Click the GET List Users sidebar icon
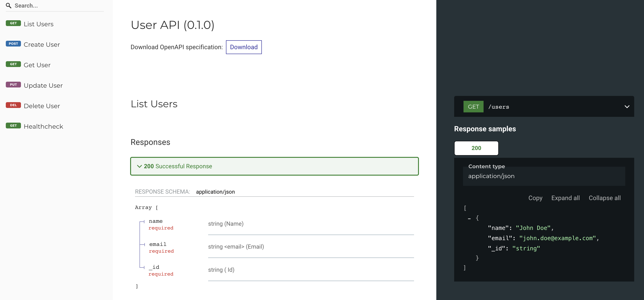644x300 pixels. coord(14,23)
